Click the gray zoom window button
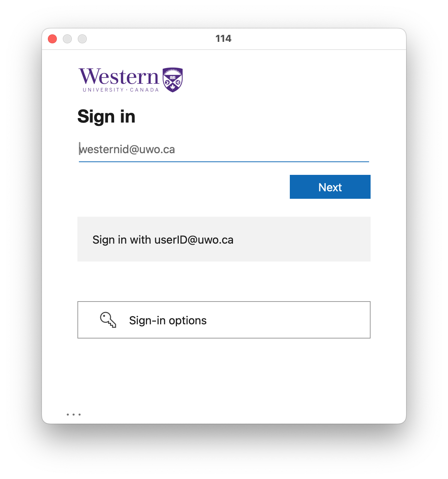 pos(82,39)
